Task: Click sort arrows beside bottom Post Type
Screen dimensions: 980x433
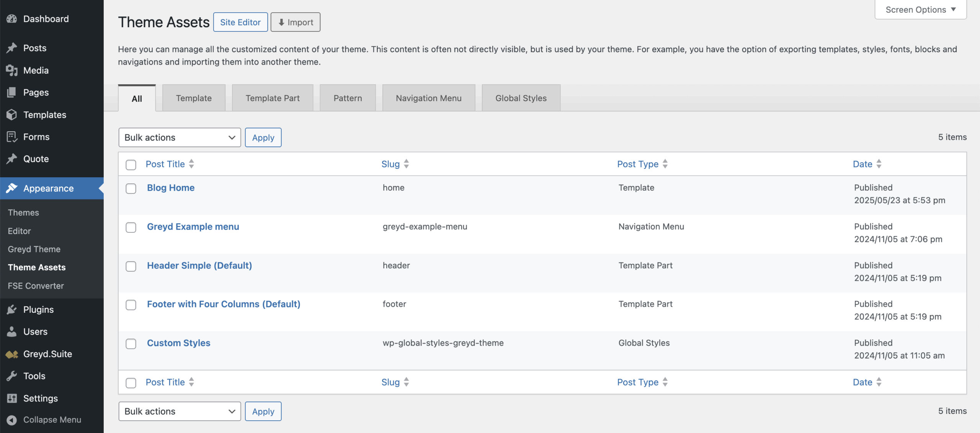Action: click(665, 382)
